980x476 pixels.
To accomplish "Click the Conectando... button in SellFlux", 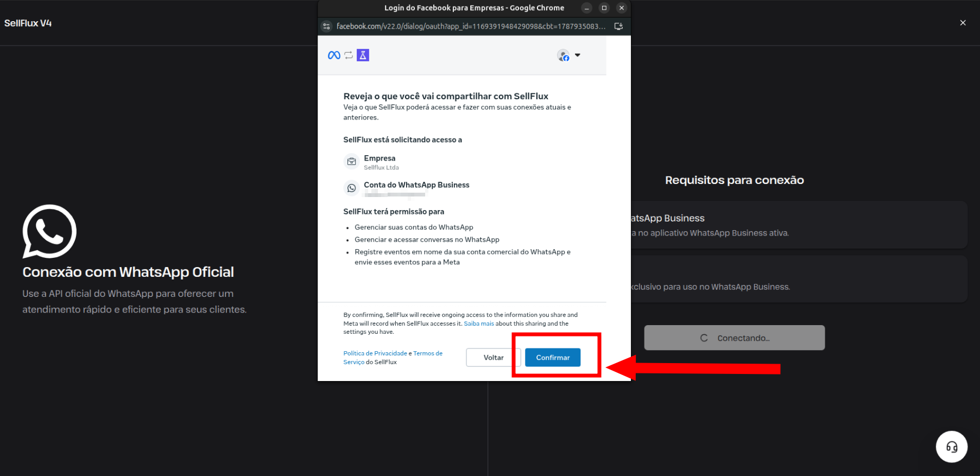I will [x=735, y=338].
